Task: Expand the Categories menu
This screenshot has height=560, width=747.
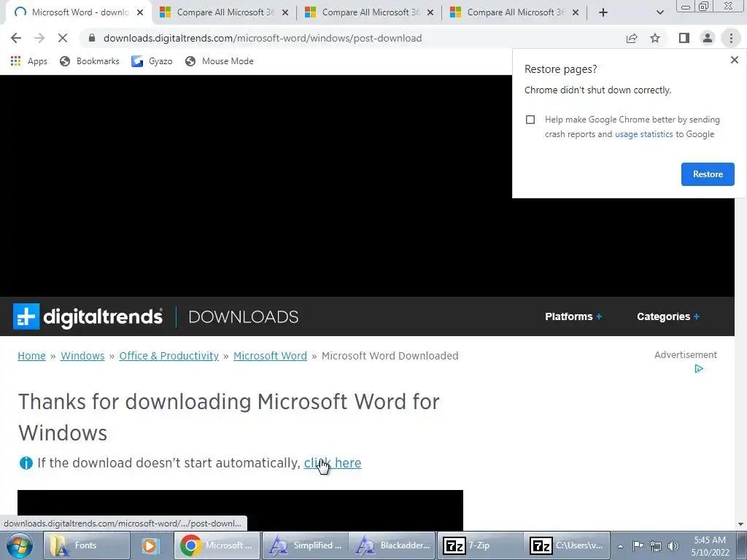Action: [668, 316]
